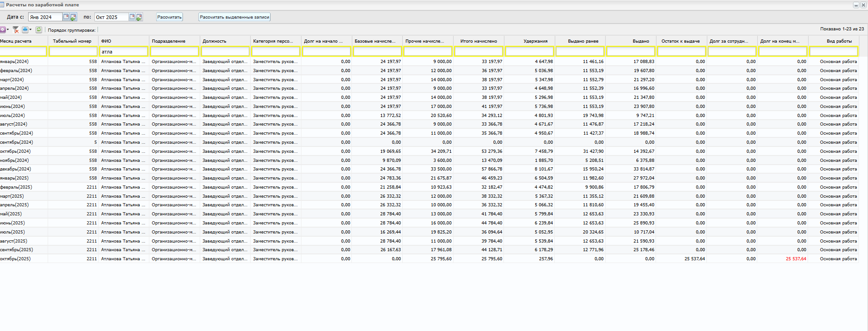
Task: Sort by the Вид работы column header
Action: (x=833, y=41)
